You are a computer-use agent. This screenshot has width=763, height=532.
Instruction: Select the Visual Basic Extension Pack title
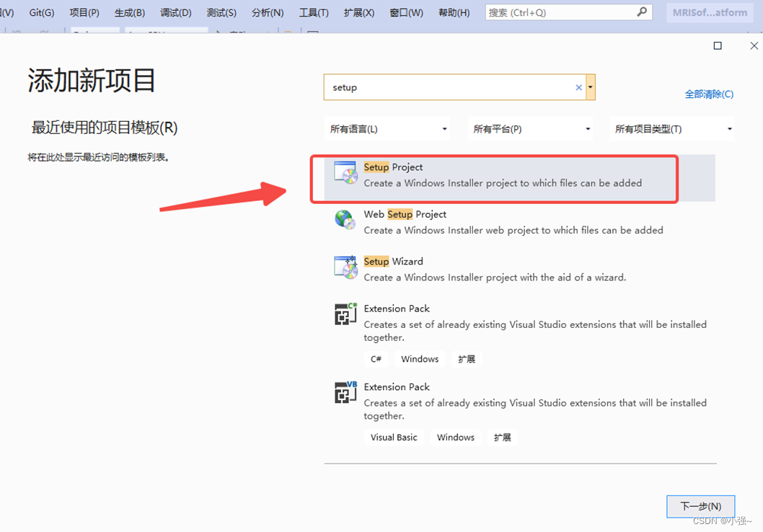pos(397,387)
